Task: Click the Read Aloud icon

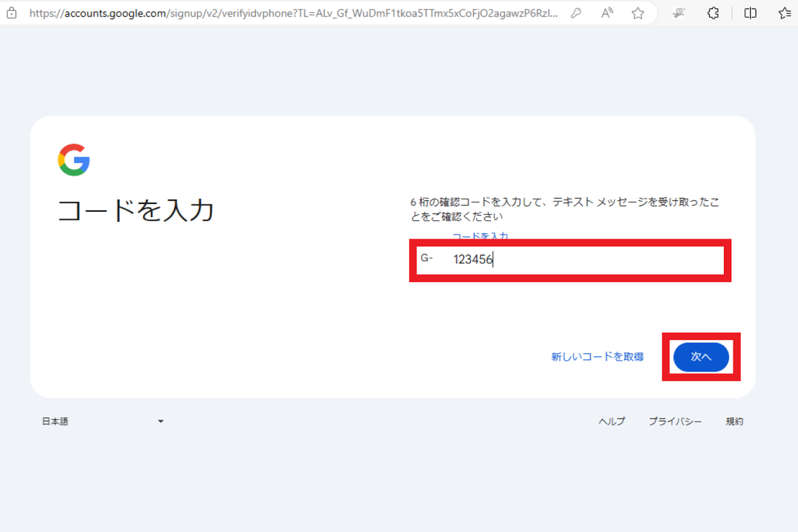Action: [607, 13]
